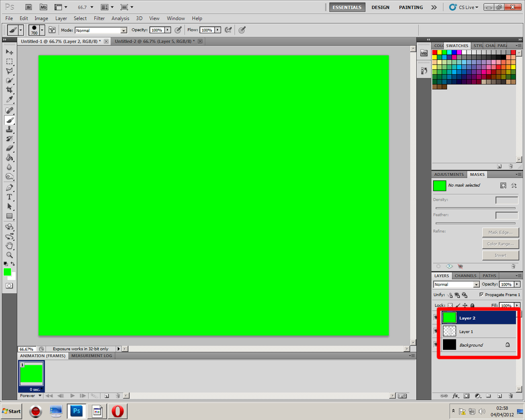Viewport: 525px width, 420px height.
Task: Switch to the Painting workspace
Action: pos(411,7)
